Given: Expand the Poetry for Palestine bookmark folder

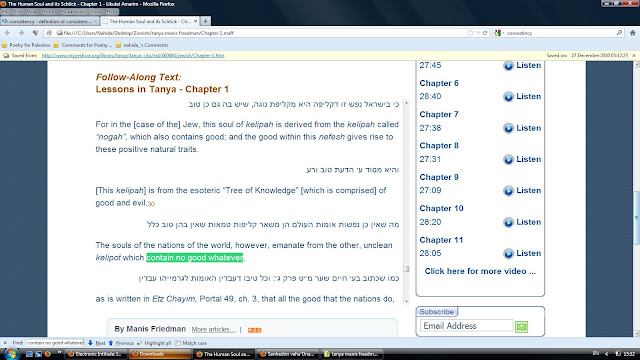Looking at the screenshot, I should click(x=26, y=45).
